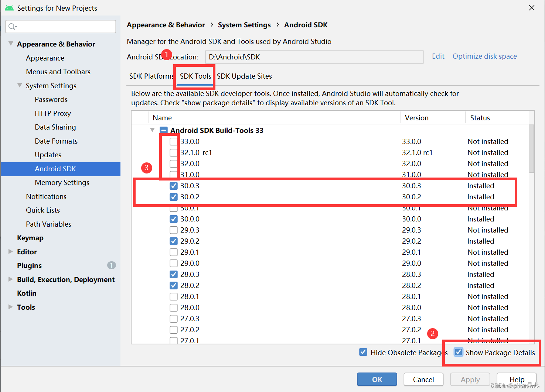Select Keymap settings
545x392 pixels.
tap(30, 238)
